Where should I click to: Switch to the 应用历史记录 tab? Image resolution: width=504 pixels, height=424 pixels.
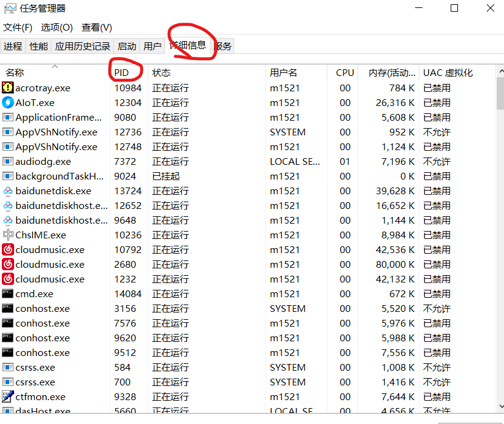click(x=83, y=46)
